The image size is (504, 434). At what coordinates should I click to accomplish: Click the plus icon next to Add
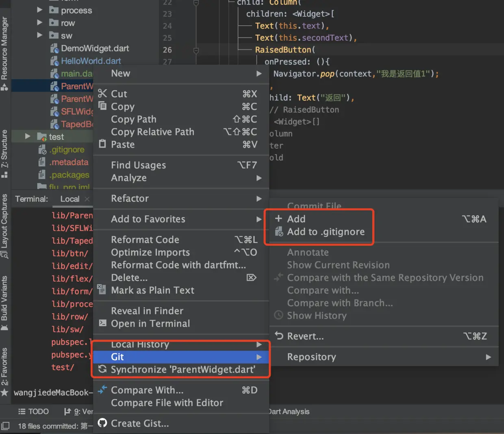click(278, 218)
